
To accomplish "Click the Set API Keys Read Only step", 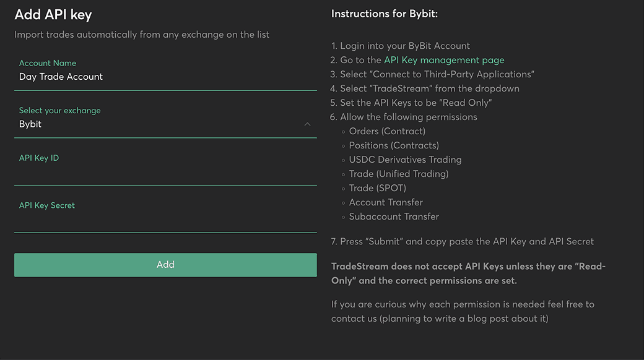I will [416, 103].
